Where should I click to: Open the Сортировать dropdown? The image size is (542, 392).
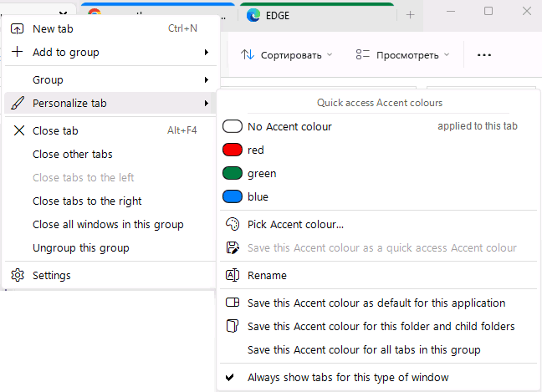pyautogui.click(x=287, y=55)
